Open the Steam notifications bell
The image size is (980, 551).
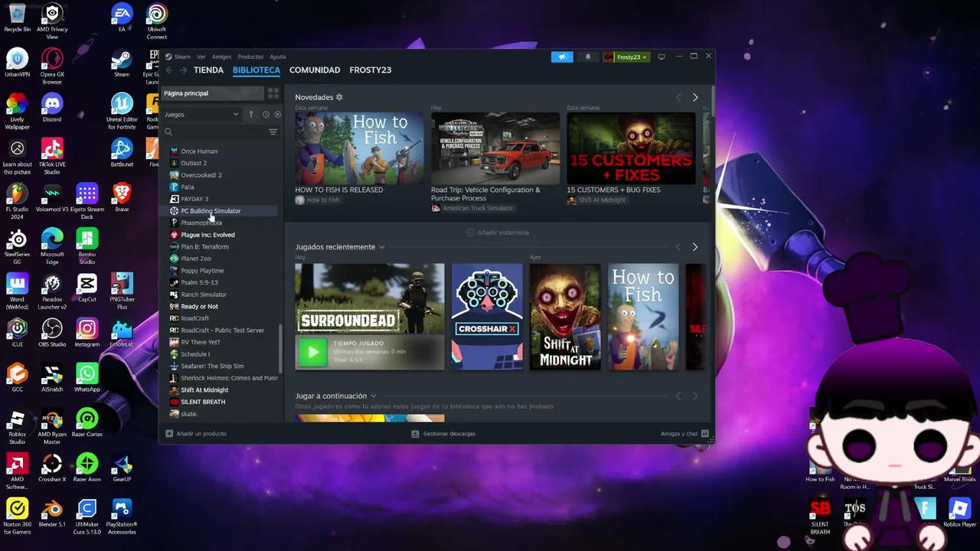(x=588, y=57)
